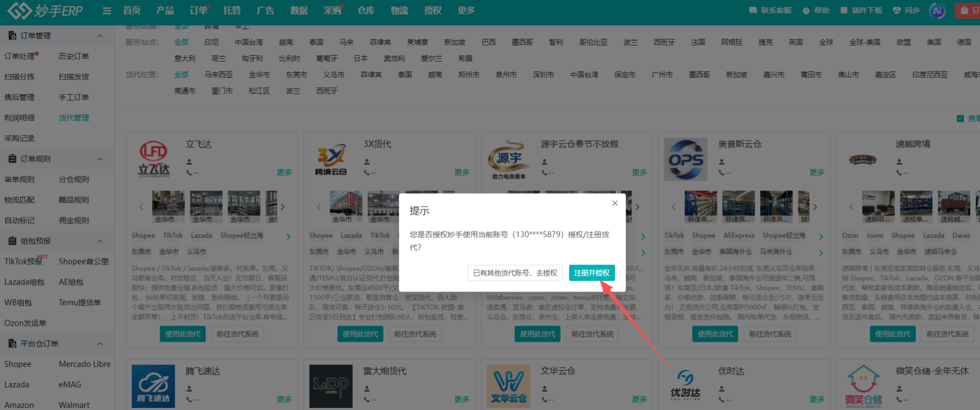This screenshot has height=410, width=980.
Task: Click the 联系客服 chat icon
Action: 753,10
